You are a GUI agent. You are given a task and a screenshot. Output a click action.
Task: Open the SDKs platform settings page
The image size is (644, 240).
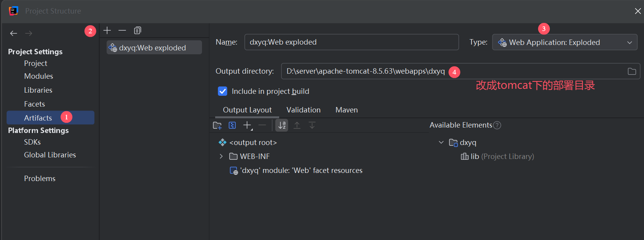(x=32, y=142)
